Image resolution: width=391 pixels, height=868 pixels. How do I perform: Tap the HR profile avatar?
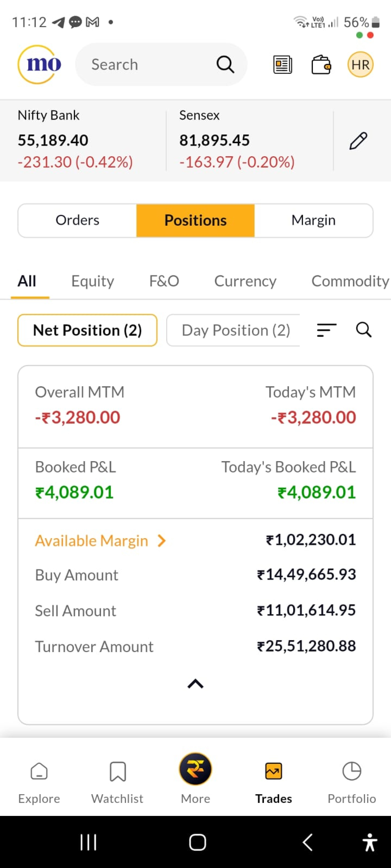click(x=360, y=64)
